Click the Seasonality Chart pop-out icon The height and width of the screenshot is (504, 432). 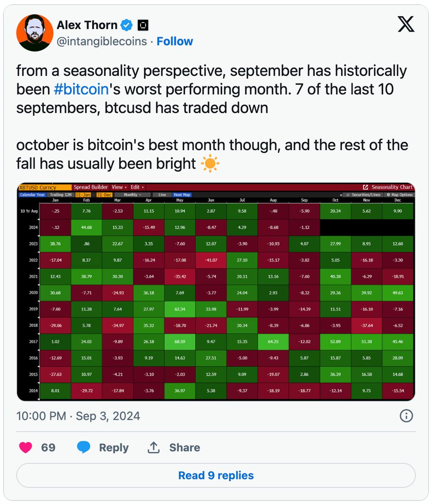pyautogui.click(x=365, y=187)
